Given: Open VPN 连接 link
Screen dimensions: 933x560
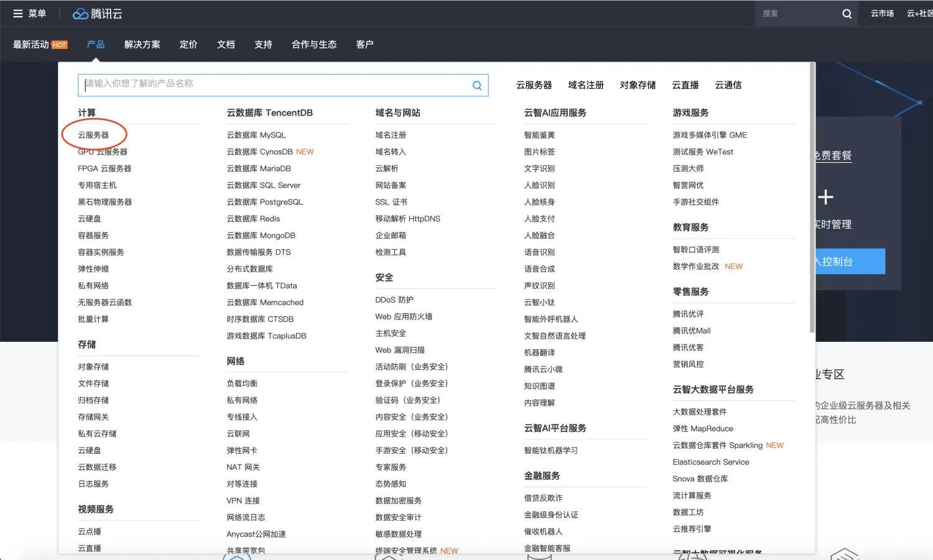Looking at the screenshot, I should [x=243, y=501].
